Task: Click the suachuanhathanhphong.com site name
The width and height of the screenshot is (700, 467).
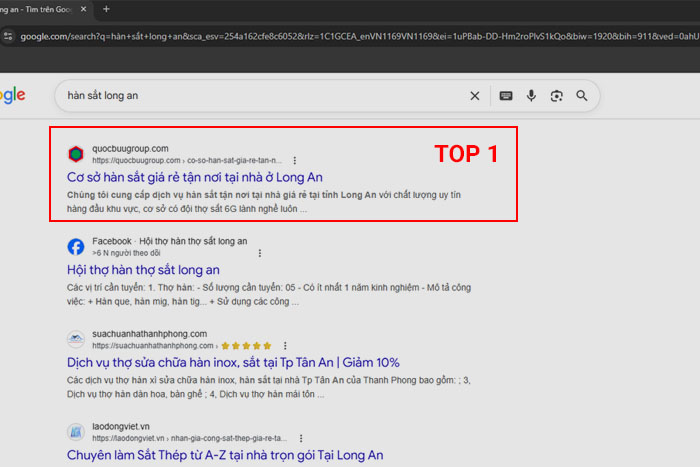Action: click(150, 334)
